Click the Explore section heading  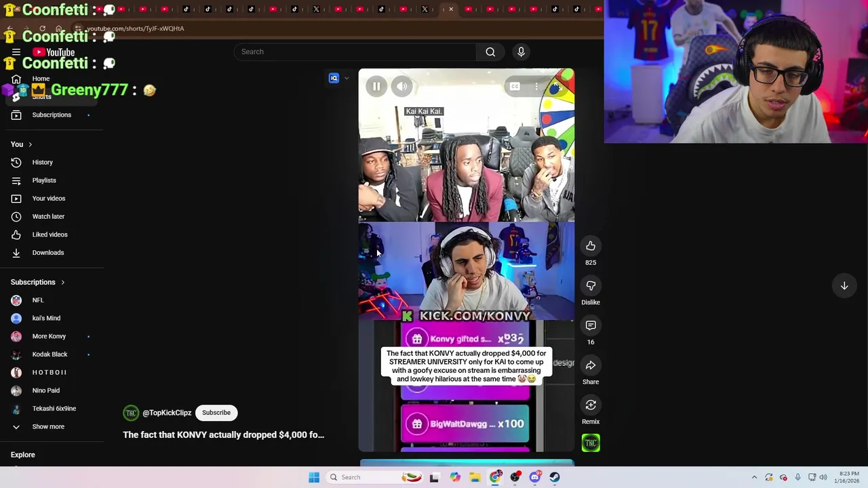point(22,455)
